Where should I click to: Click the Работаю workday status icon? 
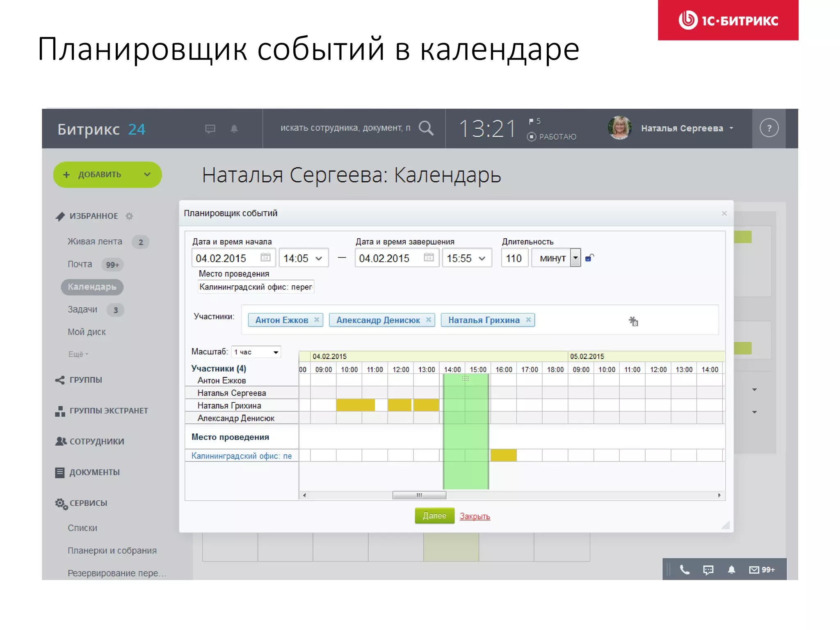[532, 137]
